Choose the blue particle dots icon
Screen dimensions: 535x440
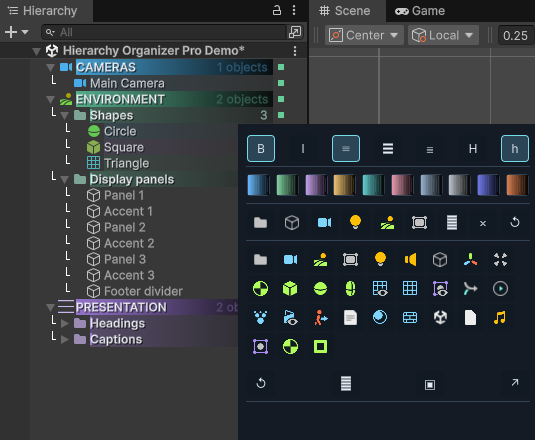pyautogui.click(x=260, y=318)
